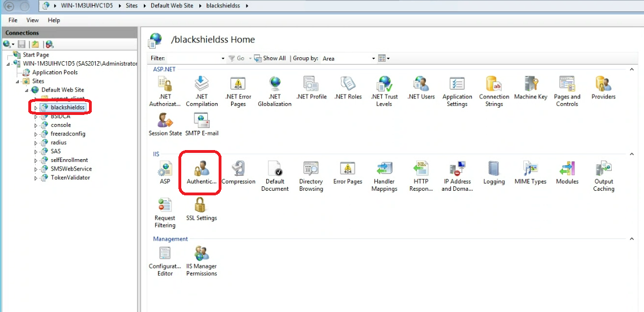Image resolution: width=644 pixels, height=312 pixels.
Task: Open Directory Browsing feature
Action: point(311,176)
